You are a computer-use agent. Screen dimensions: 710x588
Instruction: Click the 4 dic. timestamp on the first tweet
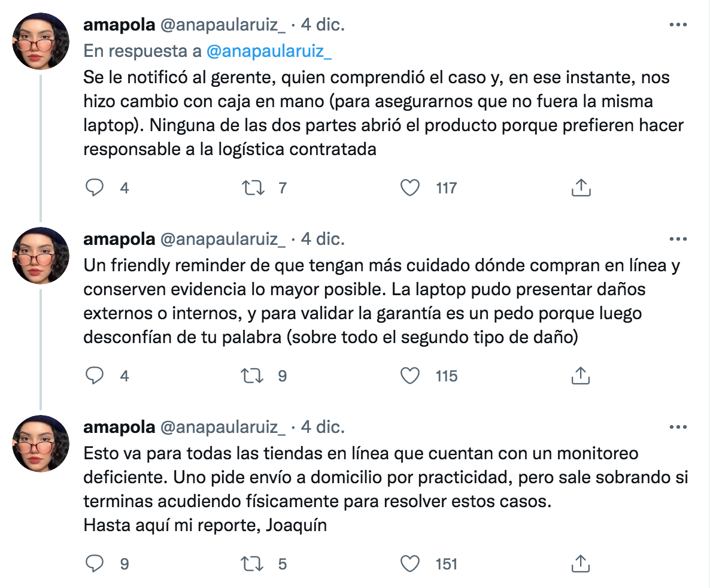click(324, 24)
